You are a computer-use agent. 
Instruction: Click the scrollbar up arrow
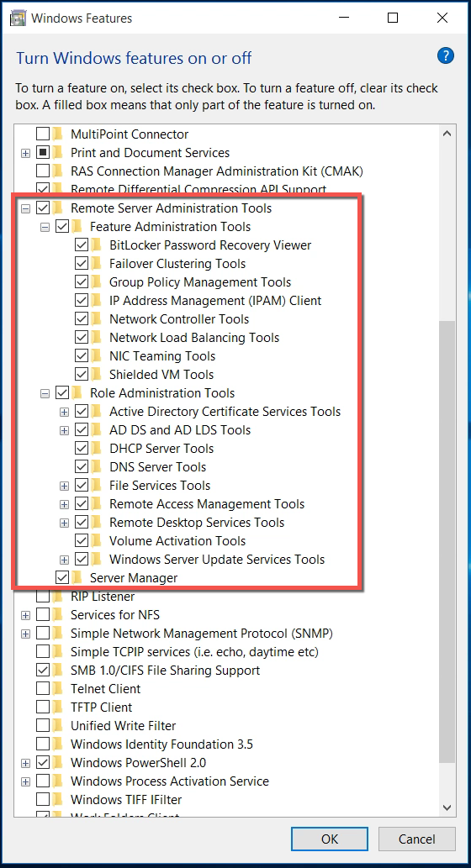(447, 134)
